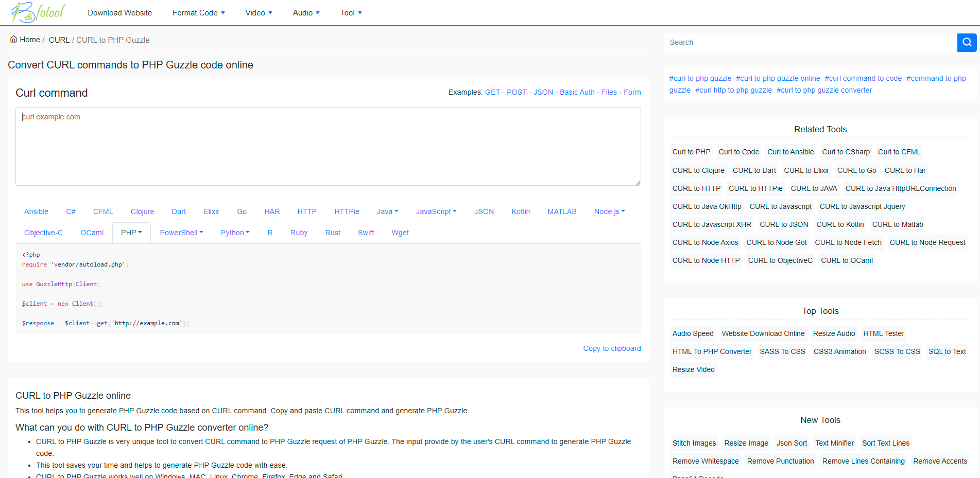Click the Copy to clipboard link
The image size is (980, 478).
tap(612, 348)
